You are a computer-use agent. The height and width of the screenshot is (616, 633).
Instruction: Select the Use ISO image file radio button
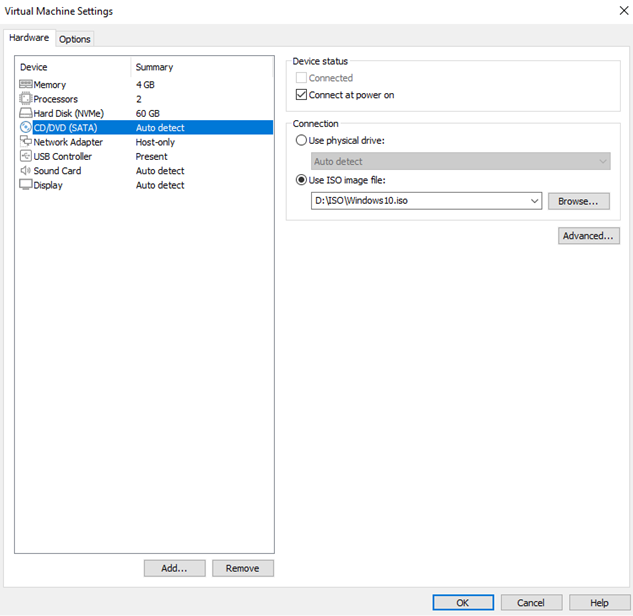(301, 180)
